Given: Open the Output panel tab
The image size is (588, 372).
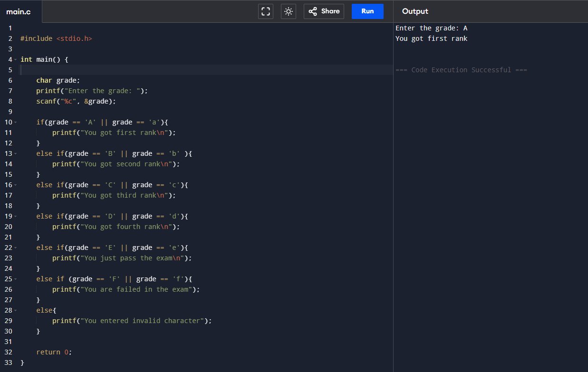Looking at the screenshot, I should click(x=415, y=11).
